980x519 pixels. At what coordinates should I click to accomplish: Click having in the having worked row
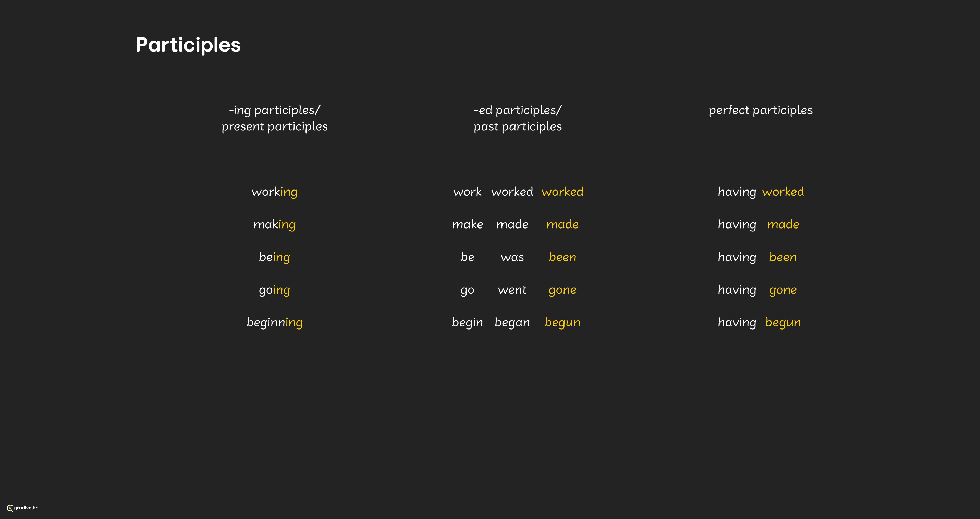pos(737,192)
